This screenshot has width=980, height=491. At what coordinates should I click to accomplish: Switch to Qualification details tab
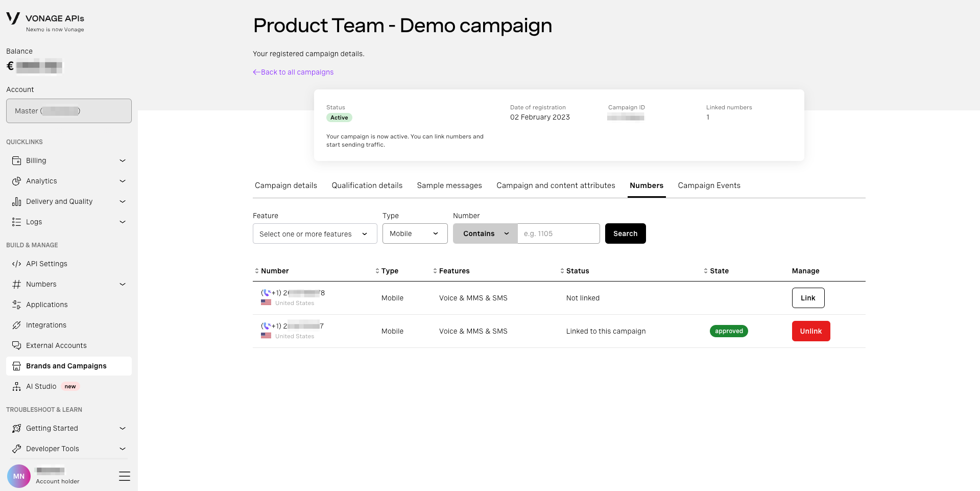click(367, 185)
